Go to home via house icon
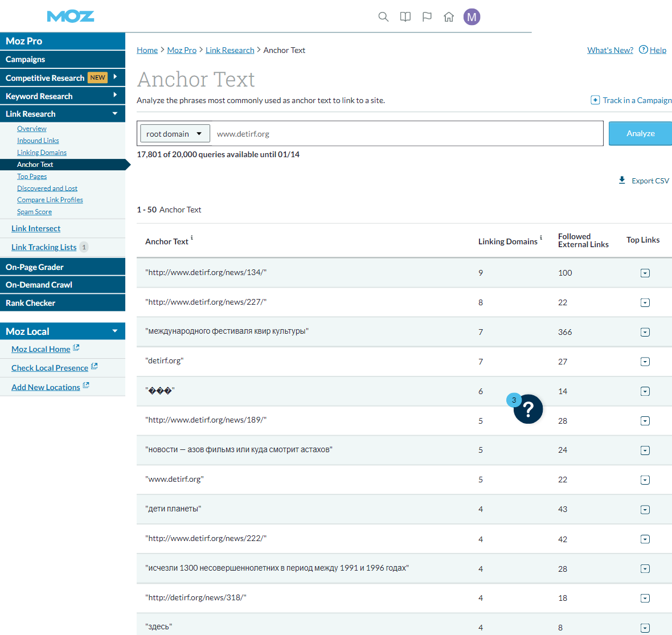 (x=449, y=17)
